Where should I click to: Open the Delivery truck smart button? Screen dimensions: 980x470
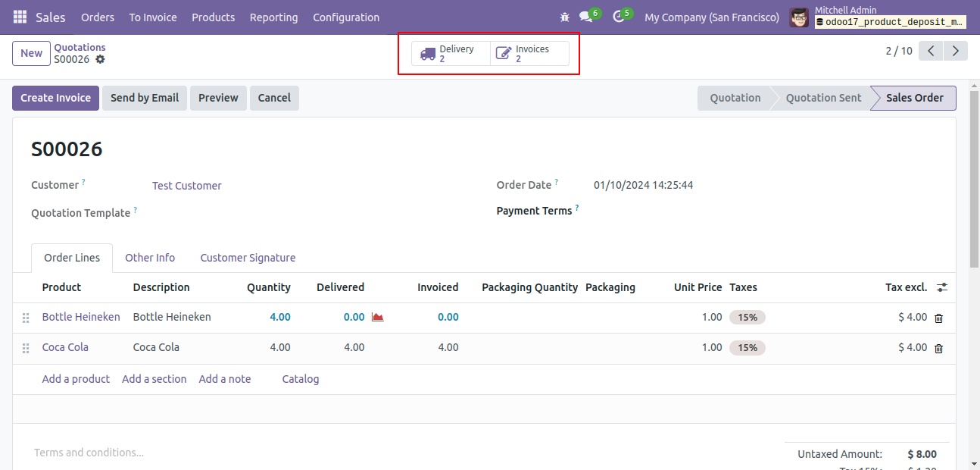(x=451, y=53)
